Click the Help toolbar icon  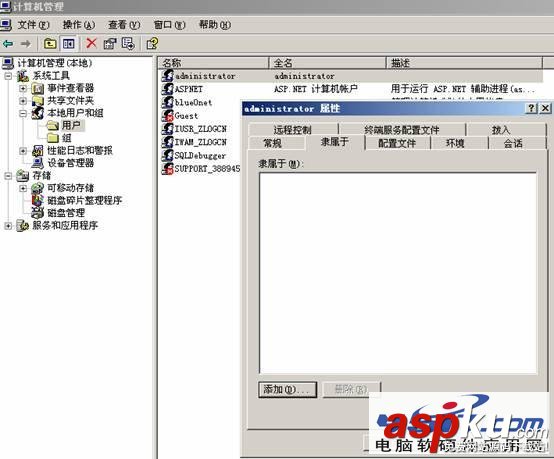click(152, 44)
